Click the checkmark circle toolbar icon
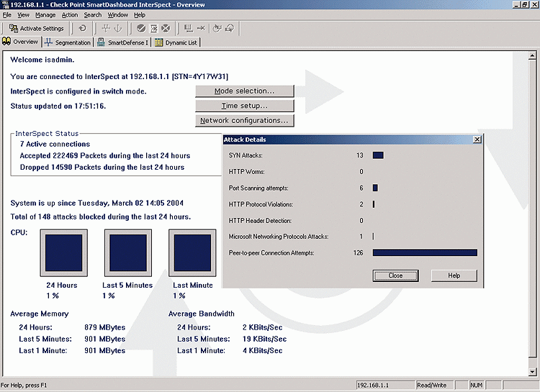 142,29
